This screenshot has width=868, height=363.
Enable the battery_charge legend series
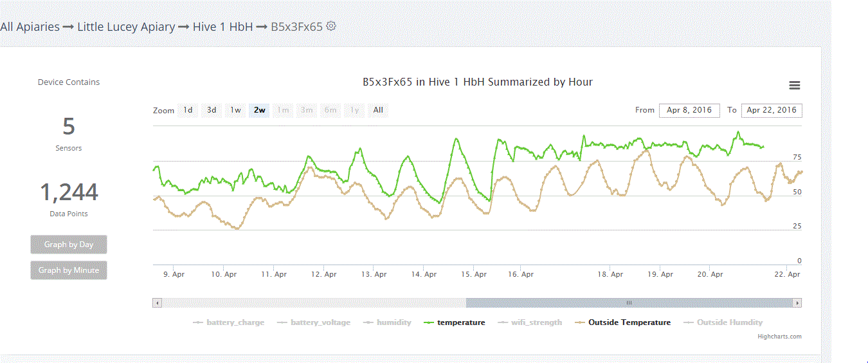point(229,322)
